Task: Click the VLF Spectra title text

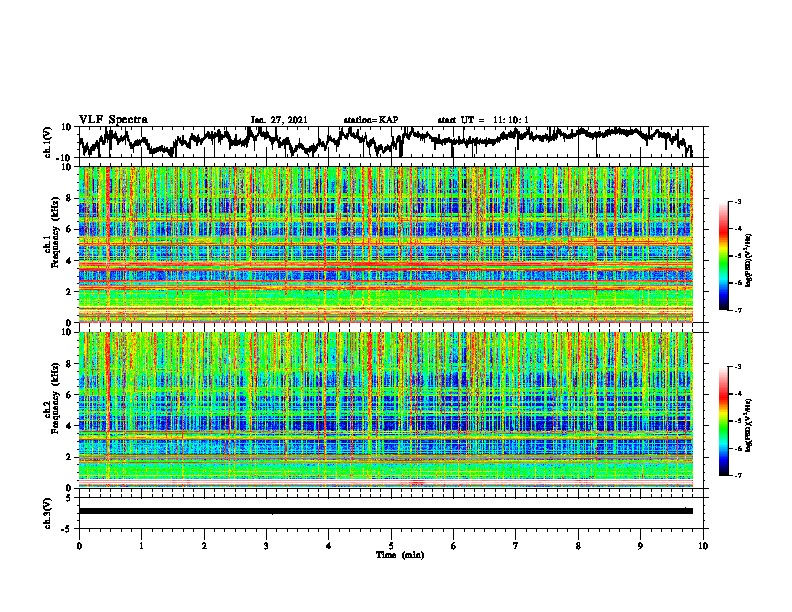Action: (113, 120)
